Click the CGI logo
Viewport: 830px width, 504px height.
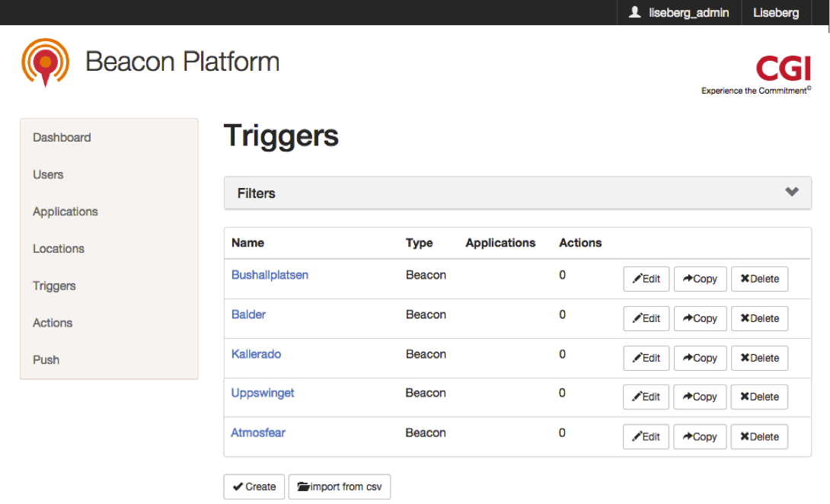(784, 69)
